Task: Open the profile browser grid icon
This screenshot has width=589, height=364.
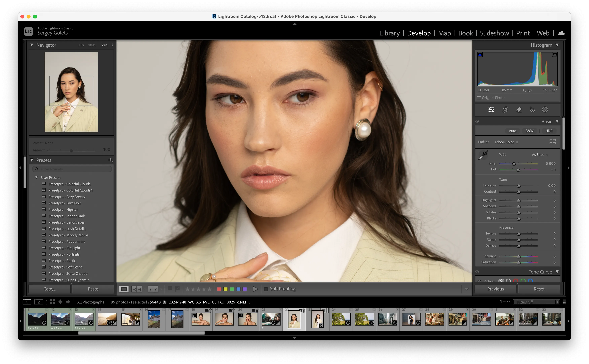Action: pos(552,142)
